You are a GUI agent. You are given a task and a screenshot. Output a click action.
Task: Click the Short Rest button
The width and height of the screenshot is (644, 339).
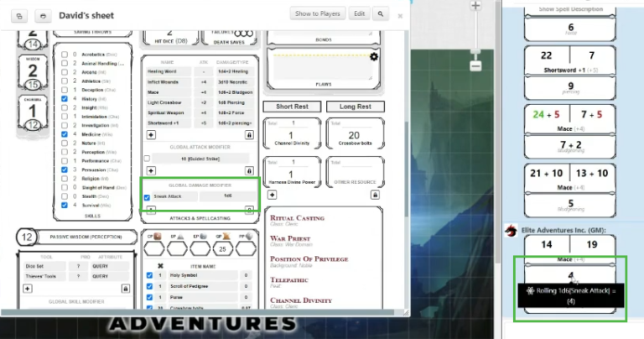[x=292, y=107]
